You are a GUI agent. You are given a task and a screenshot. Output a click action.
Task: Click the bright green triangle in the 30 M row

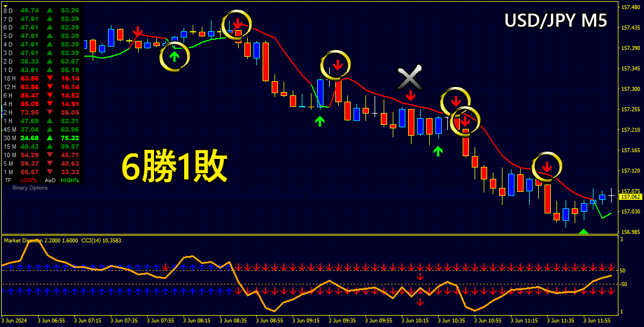point(49,138)
